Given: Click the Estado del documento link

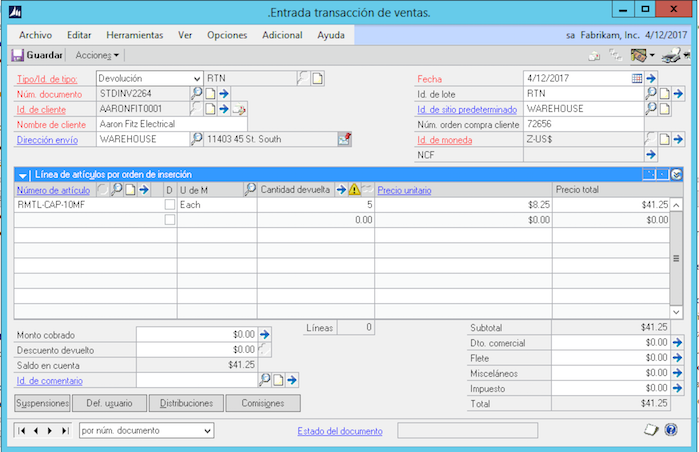Looking at the screenshot, I should coord(340,431).
